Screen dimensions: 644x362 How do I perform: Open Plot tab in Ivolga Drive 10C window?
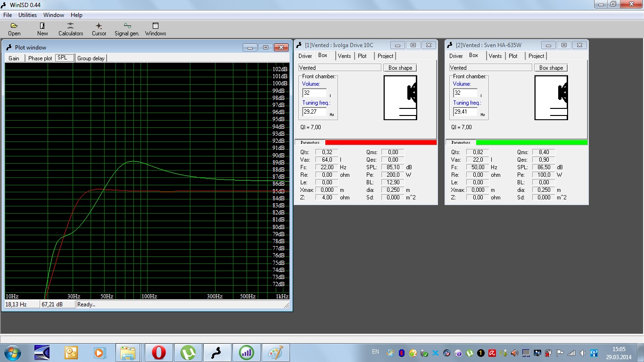362,56
